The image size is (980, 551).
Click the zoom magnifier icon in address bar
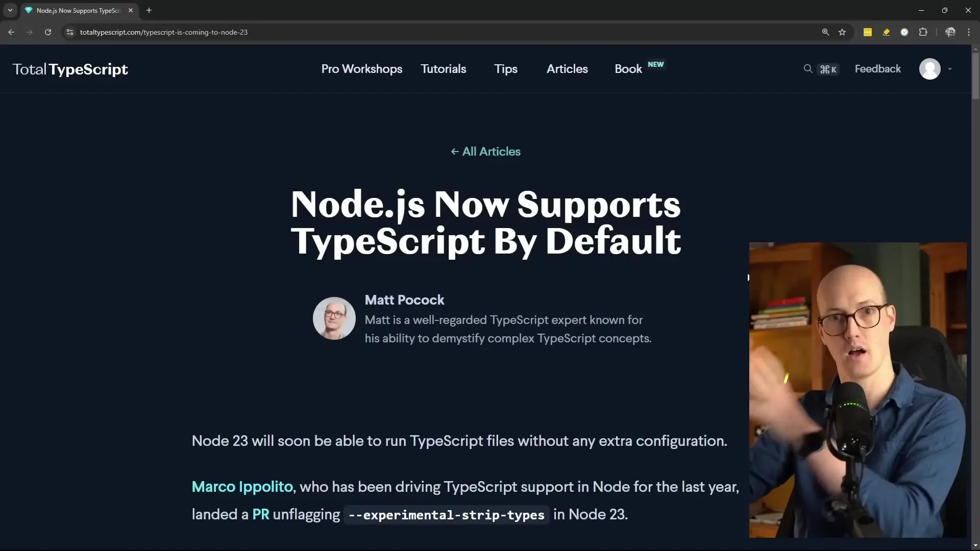click(825, 32)
